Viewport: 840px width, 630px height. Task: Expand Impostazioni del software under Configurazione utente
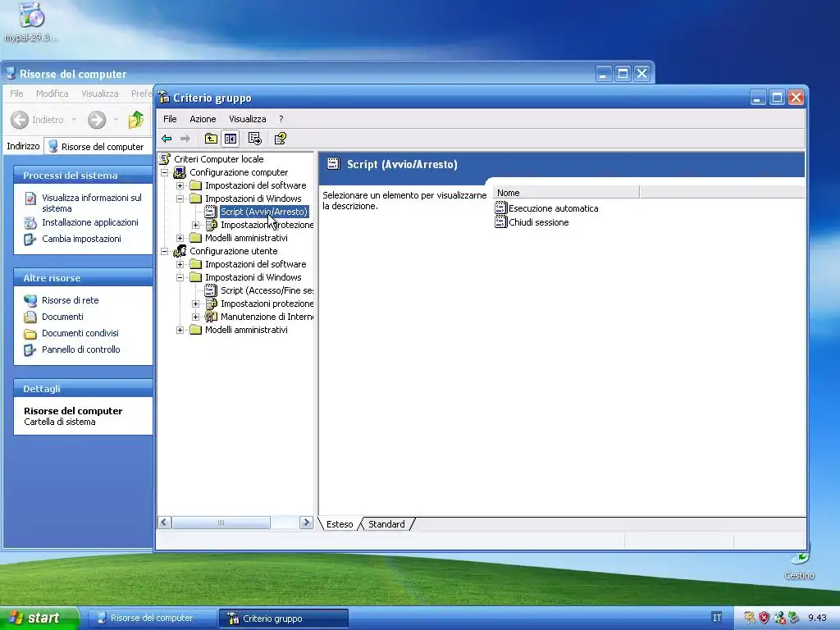(180, 264)
